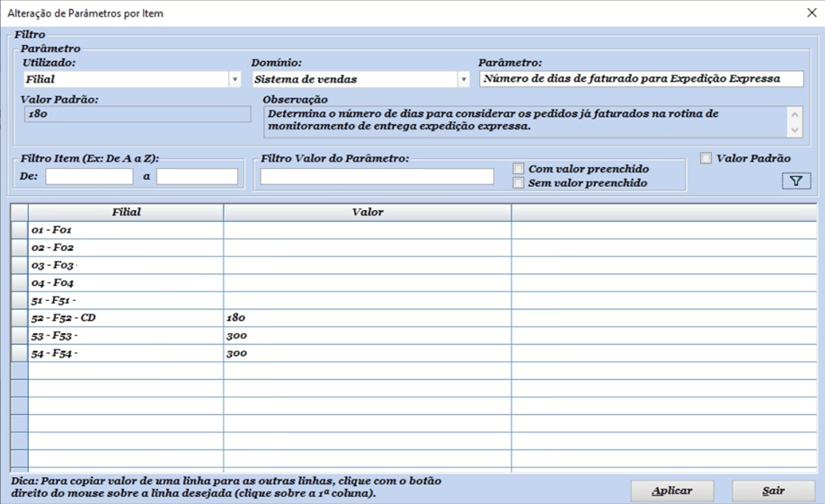Image resolution: width=825 pixels, height=504 pixels.
Task: Click the Valor cell for 53 - F53
Action: point(367,336)
